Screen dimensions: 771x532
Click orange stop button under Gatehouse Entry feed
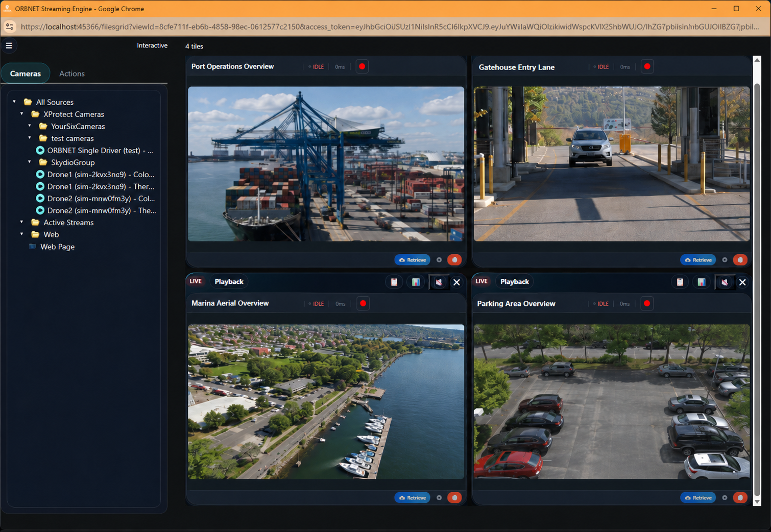pos(740,260)
